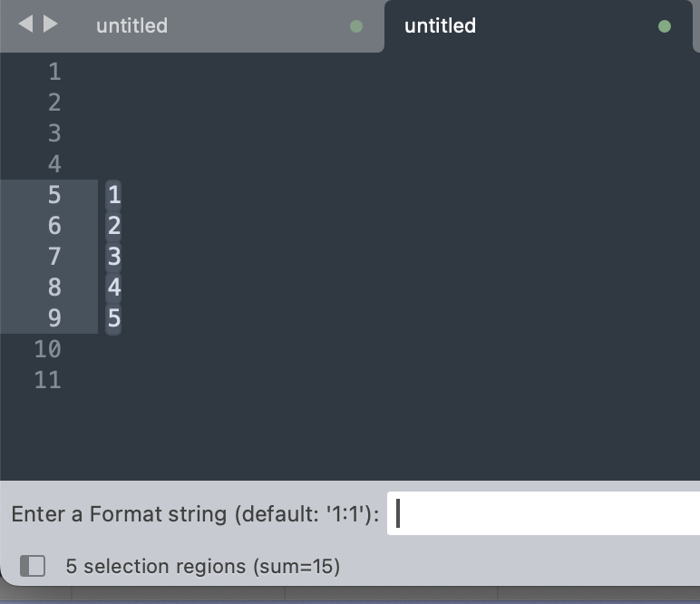Click unsaved dot on first untitled tab
Viewport: 700px width, 604px height.
[356, 26]
